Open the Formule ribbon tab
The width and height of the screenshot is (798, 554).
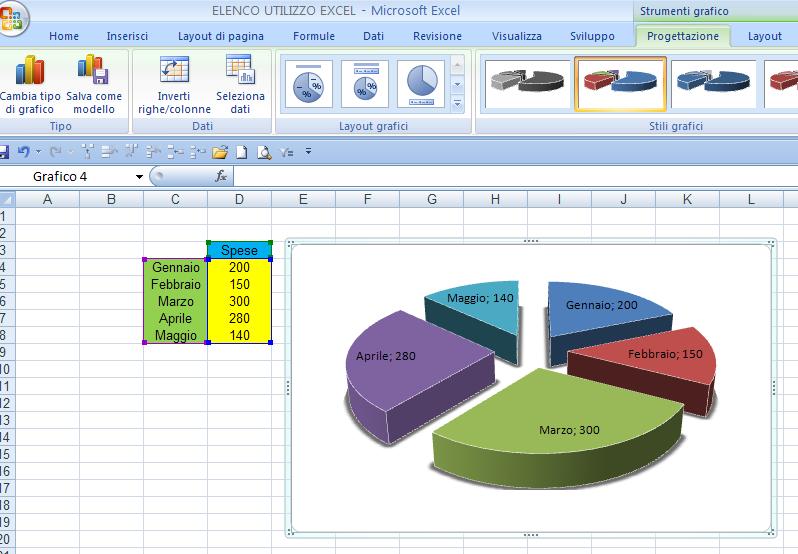coord(314,36)
